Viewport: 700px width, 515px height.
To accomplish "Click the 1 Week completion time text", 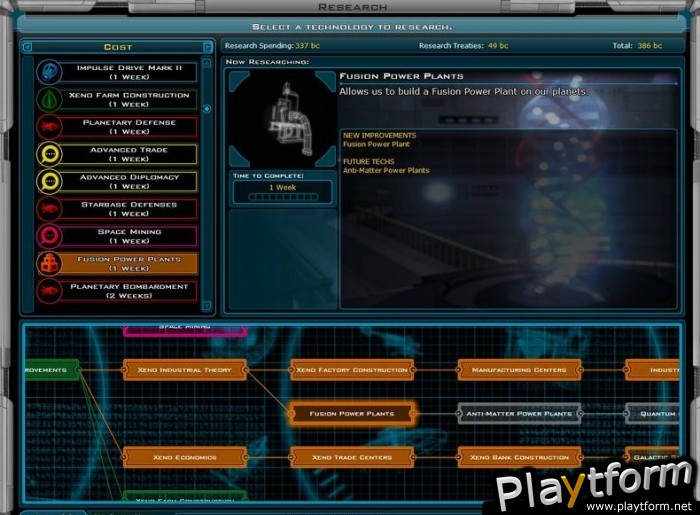I will [x=282, y=187].
